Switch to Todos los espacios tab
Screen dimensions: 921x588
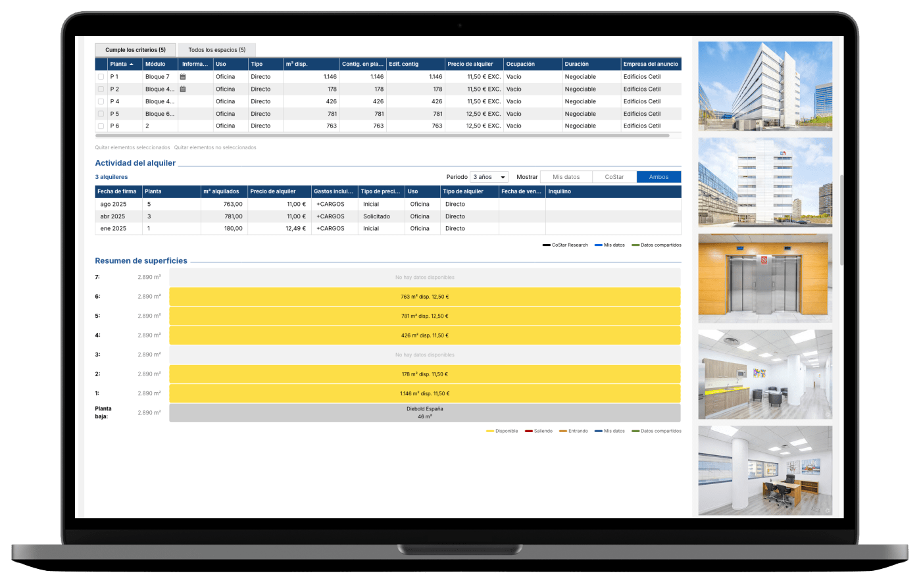point(216,50)
